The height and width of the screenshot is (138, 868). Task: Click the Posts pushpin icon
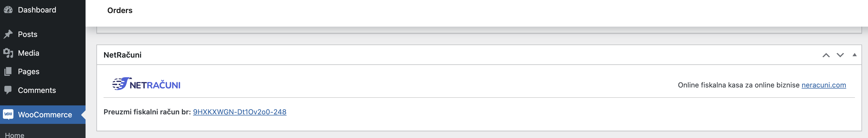[x=8, y=34]
